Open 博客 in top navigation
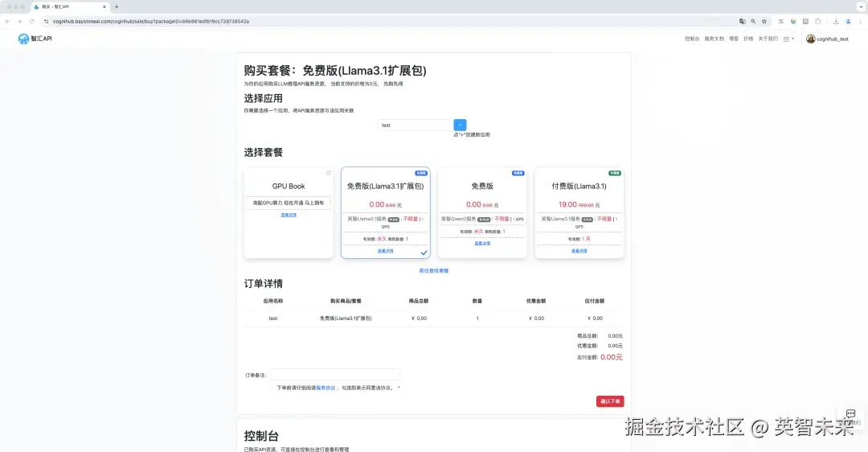 tap(734, 39)
